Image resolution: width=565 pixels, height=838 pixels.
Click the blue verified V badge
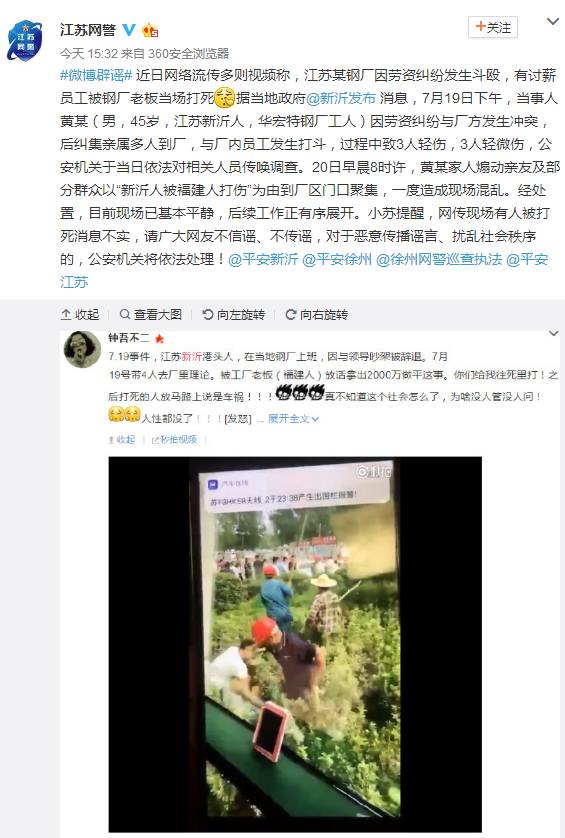click(x=129, y=30)
